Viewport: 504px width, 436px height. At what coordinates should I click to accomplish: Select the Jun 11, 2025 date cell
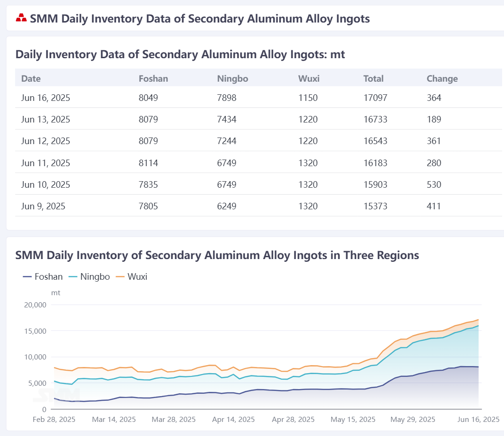pos(46,163)
